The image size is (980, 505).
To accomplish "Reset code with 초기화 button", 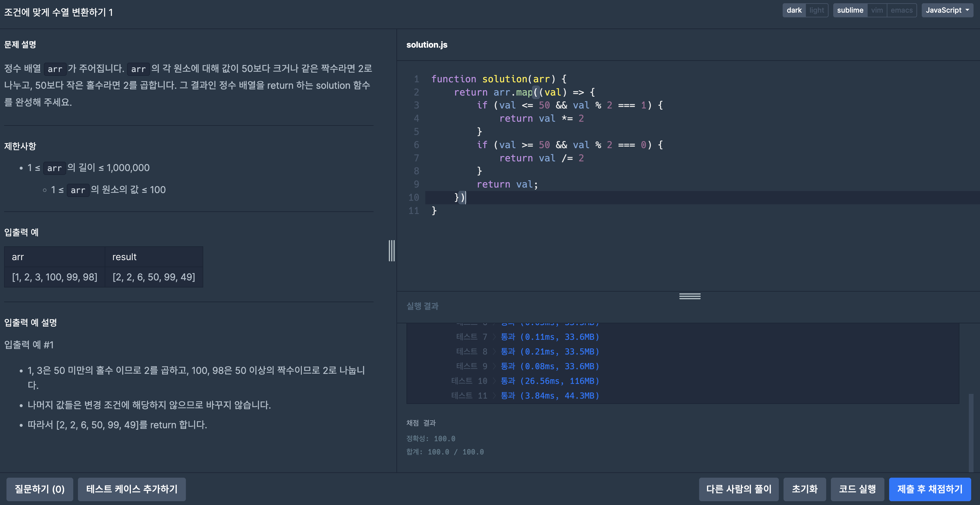I will (x=804, y=489).
